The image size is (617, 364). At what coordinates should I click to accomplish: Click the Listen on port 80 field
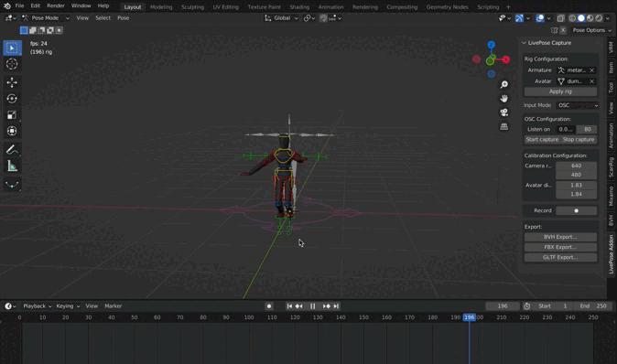click(587, 129)
